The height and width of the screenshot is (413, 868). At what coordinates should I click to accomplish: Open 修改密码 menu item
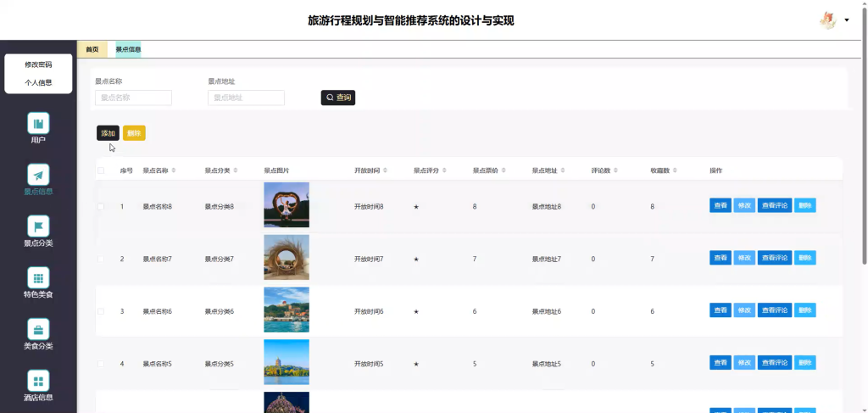point(38,64)
